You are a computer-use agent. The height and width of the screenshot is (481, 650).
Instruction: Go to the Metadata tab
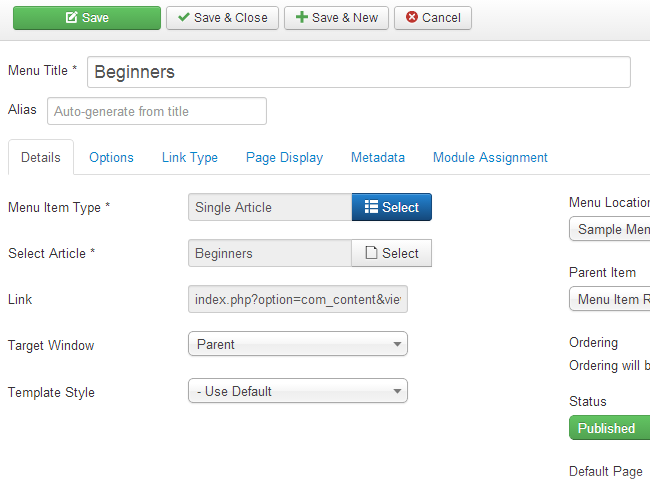[378, 158]
